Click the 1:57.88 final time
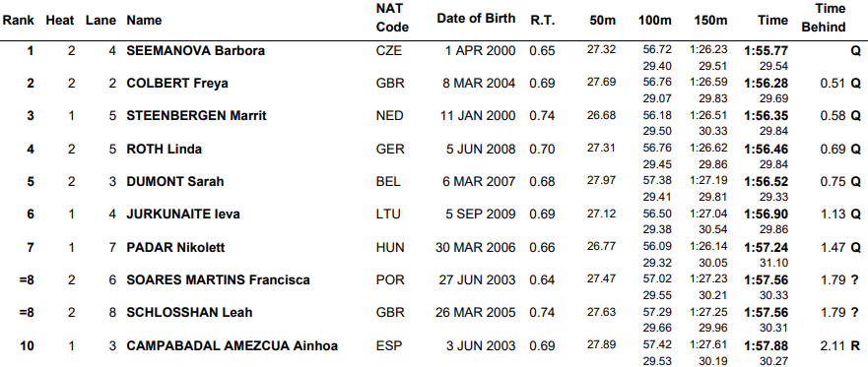Viewport: 868px width, 367px height. click(767, 346)
